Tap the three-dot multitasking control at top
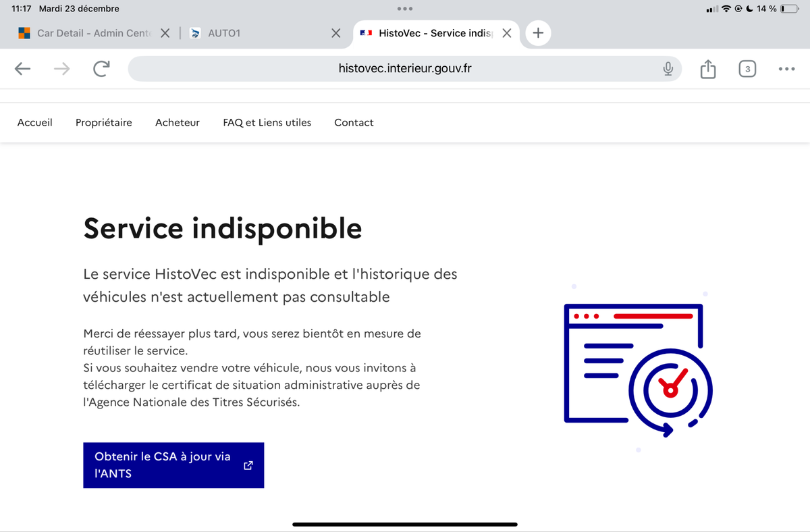This screenshot has height=532, width=810. point(405,9)
